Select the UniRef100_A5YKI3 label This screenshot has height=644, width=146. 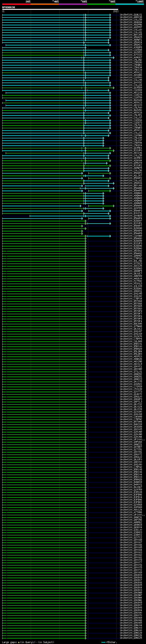[131, 103]
